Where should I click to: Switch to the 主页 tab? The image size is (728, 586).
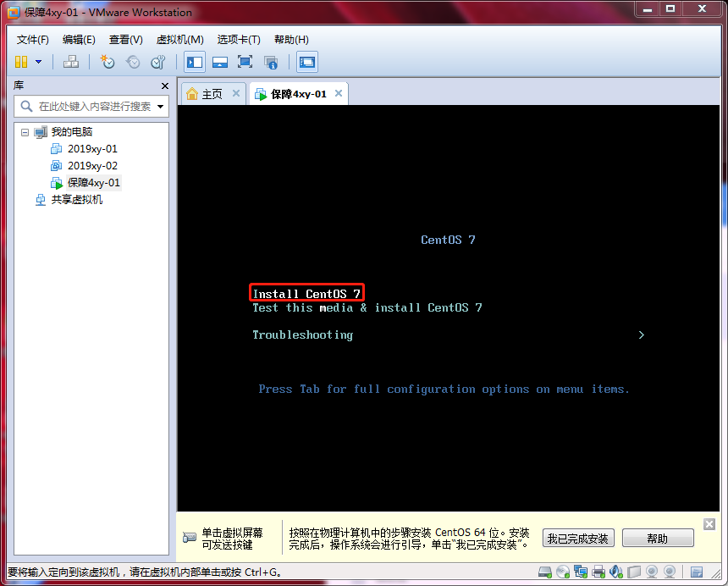coord(212,94)
